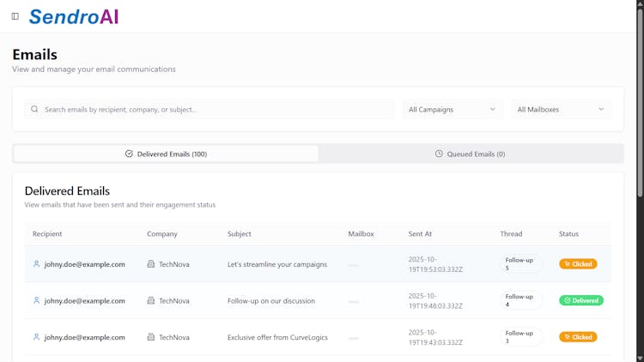Open the All Campaigns dropdown
This screenshot has width=644, height=362.
[452, 110]
